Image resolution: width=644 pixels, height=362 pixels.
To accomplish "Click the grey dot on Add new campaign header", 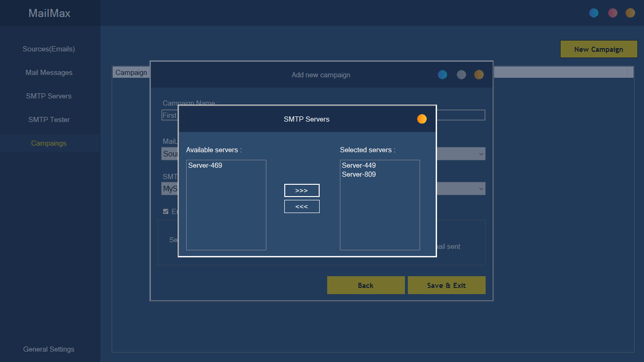I will pos(461,74).
